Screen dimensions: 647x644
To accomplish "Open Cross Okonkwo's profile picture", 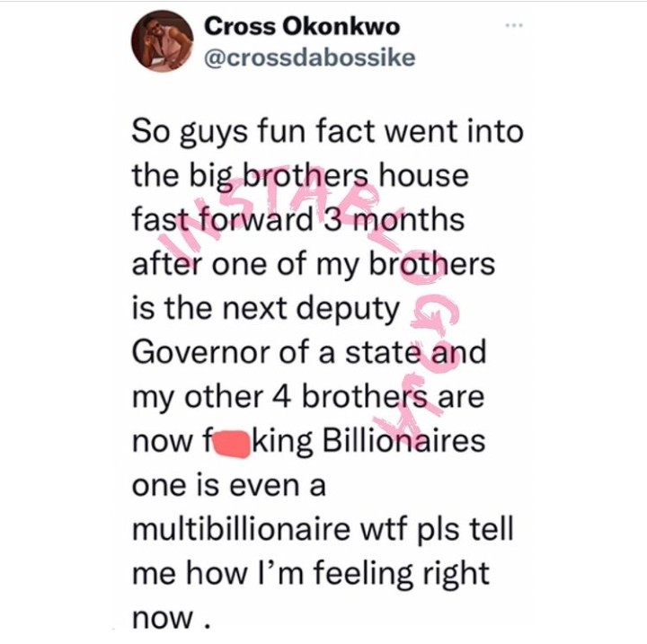I will [x=163, y=40].
